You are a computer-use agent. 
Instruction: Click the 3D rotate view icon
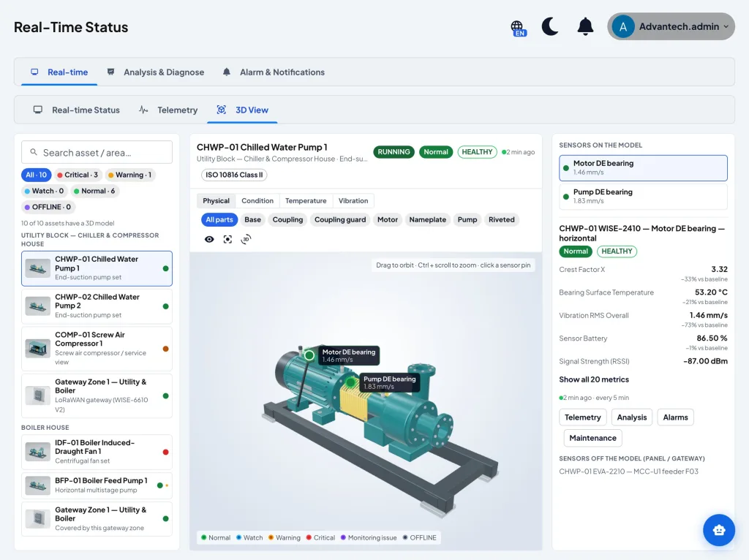click(246, 239)
